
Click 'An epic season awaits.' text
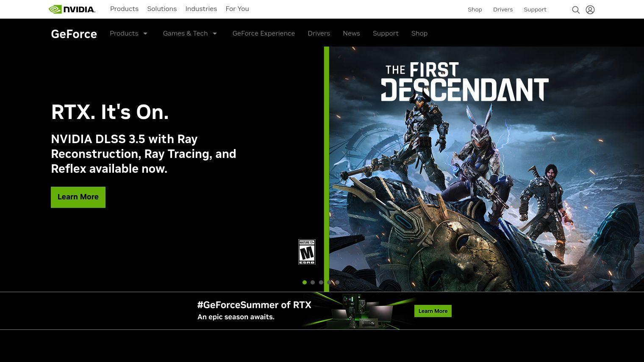point(236,317)
